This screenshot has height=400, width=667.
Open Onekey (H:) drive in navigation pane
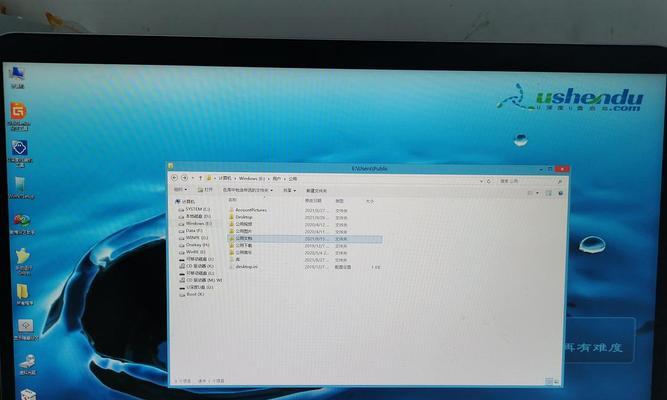click(194, 245)
